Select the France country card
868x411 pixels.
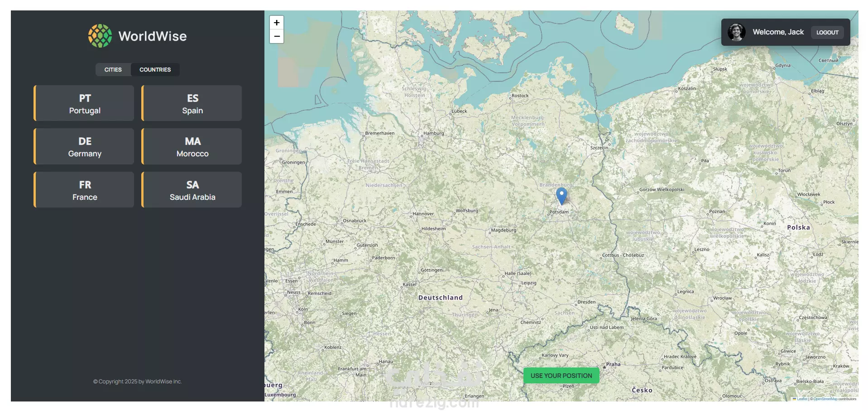[84, 190]
